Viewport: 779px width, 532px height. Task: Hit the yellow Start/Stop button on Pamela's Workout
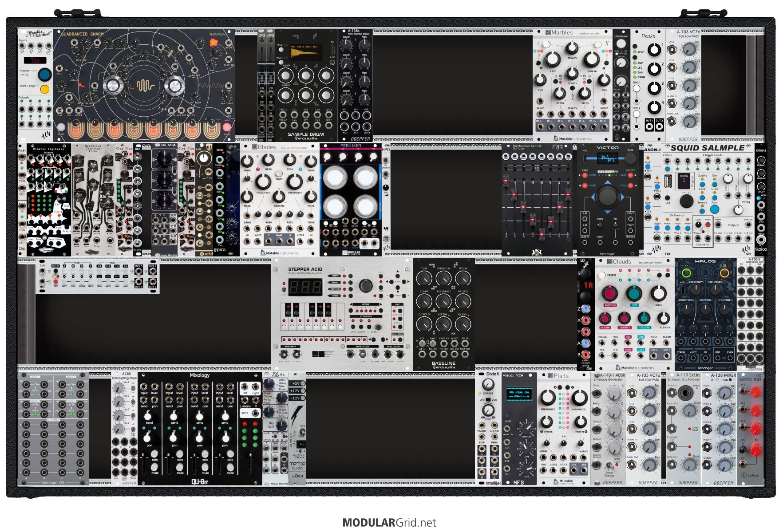click(44, 89)
